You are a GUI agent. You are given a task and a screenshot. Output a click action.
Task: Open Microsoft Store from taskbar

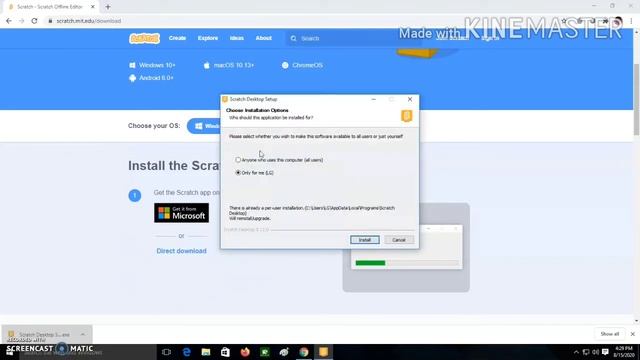(225, 352)
